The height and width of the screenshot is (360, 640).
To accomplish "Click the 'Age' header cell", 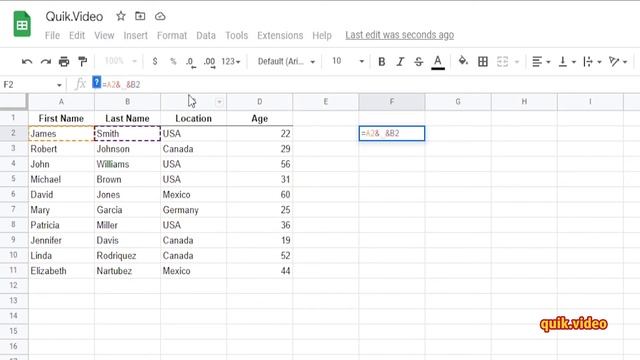I will [260, 118].
